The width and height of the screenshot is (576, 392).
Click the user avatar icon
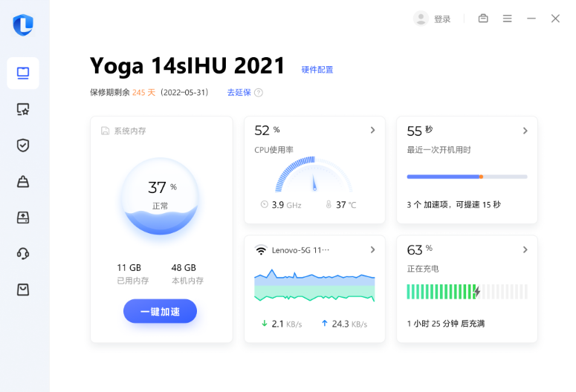point(421,19)
